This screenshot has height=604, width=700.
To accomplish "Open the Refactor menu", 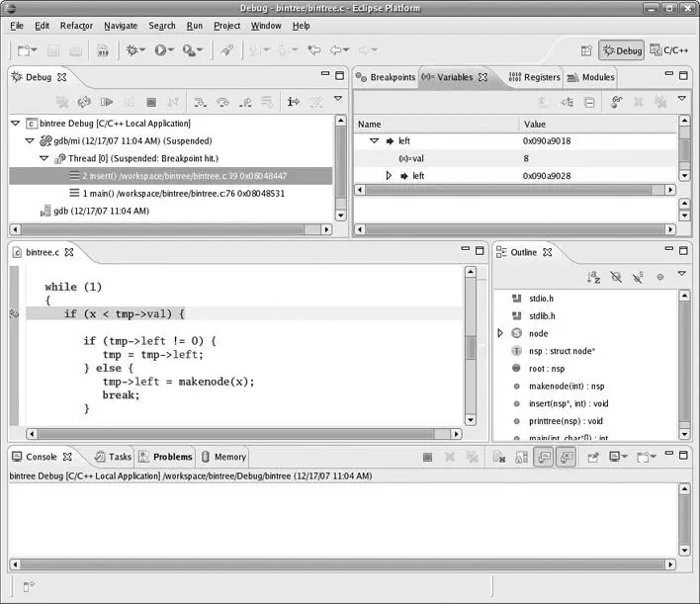I will pos(76,26).
